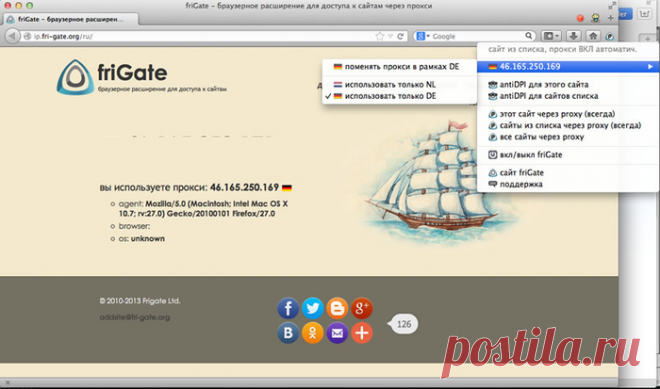Screen dimensions: 660x389
Task: Expand the 46.165.250.169 proxy submenu
Action: (x=568, y=67)
